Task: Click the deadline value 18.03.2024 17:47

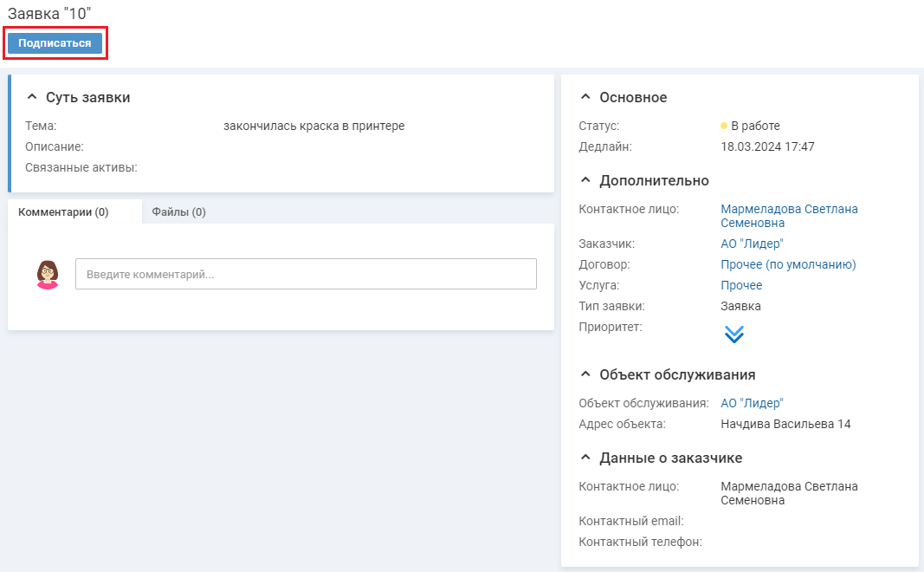Action: click(767, 146)
